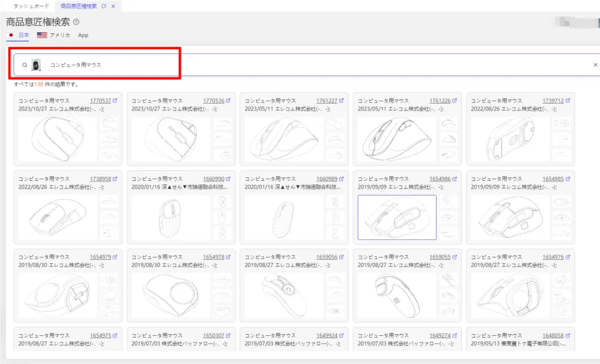The width and height of the screenshot is (600, 364).
Task: Open external link icon for design 1659055
Action: [455, 257]
